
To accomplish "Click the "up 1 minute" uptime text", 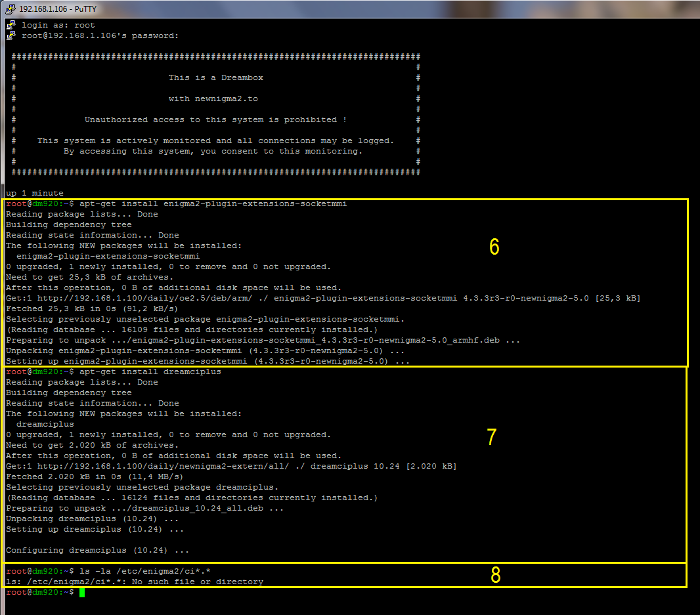I will pos(35,193).
